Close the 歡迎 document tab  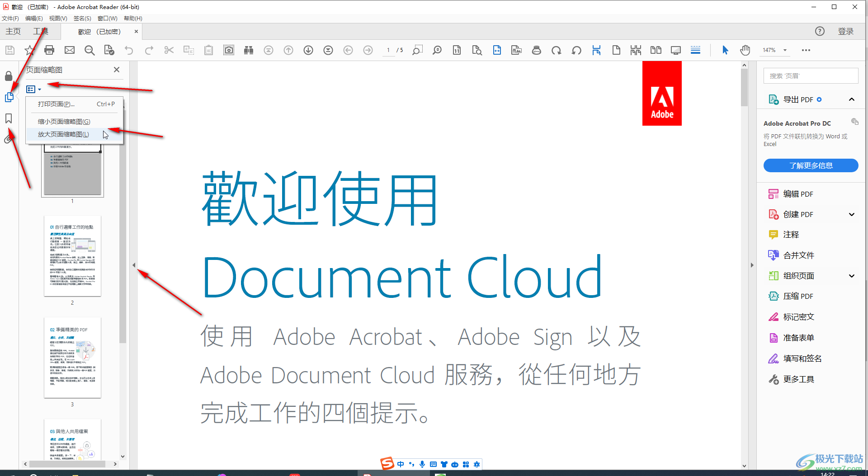tap(136, 32)
